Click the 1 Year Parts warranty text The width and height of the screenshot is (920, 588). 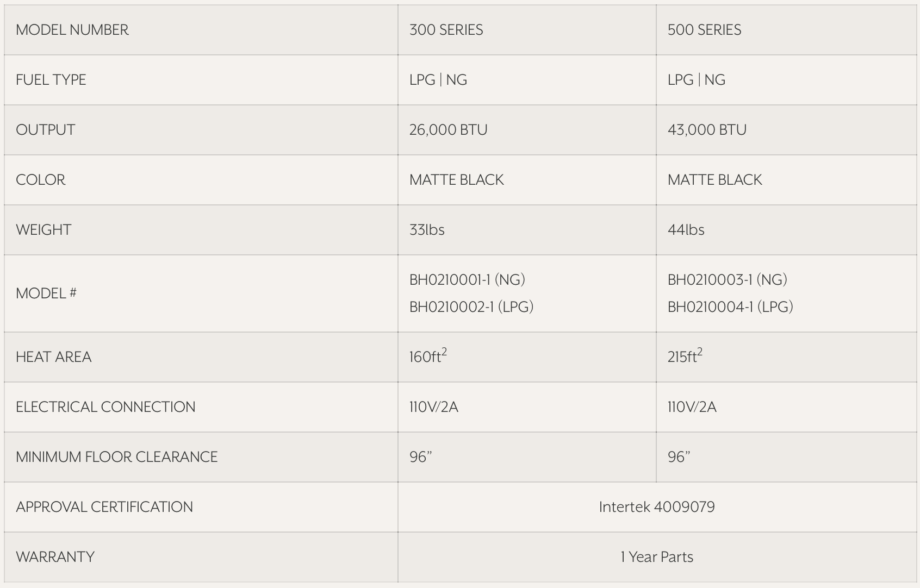(656, 557)
